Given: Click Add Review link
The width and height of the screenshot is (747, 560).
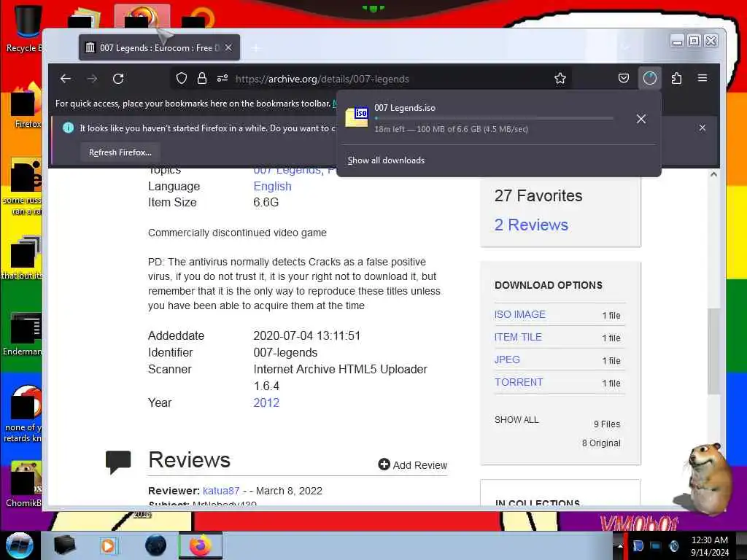Looking at the screenshot, I should (413, 464).
